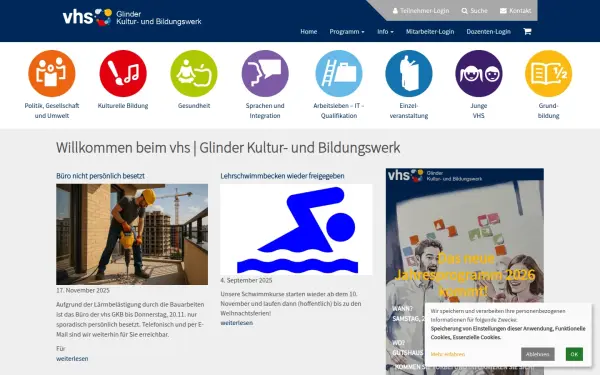Expand the Info dropdown menu

coord(385,32)
